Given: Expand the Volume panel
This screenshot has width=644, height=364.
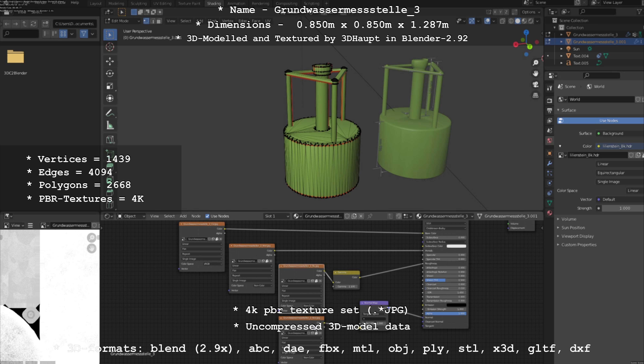Looking at the screenshot, I should click(x=568, y=219).
